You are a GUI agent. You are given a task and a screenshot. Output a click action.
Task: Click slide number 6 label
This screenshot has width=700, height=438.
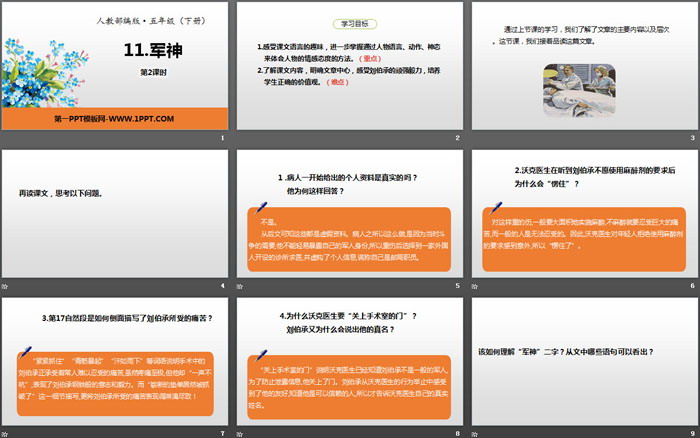tap(692, 286)
